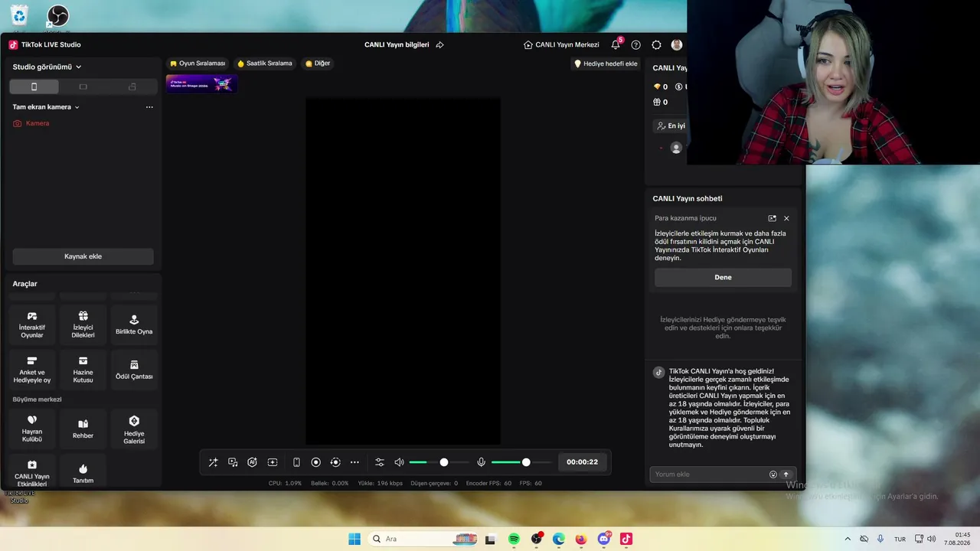Open CANLI Yayın Merkezi
Screen dimensions: 980x551
click(561, 45)
